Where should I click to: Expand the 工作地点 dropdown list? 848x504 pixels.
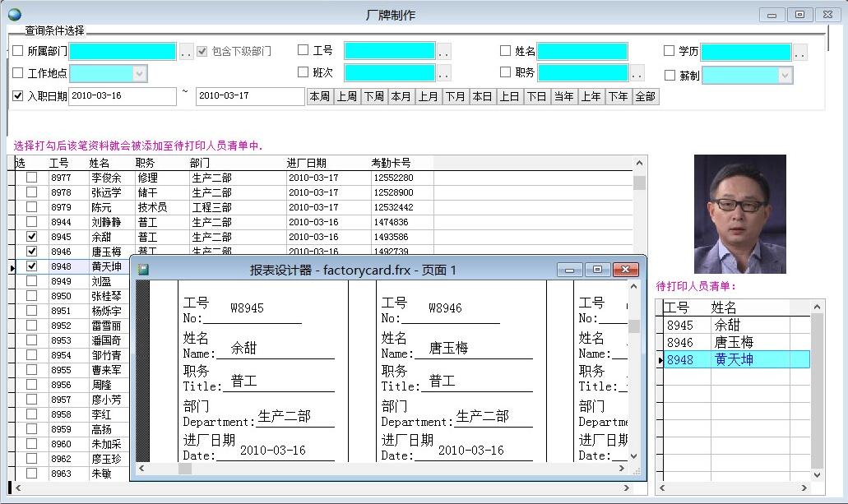pos(139,74)
